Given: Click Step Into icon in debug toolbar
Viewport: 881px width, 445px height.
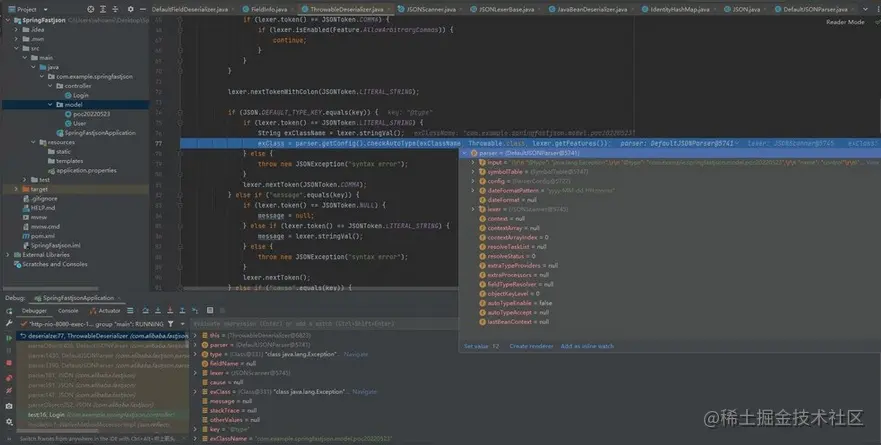Looking at the screenshot, I should (158, 310).
